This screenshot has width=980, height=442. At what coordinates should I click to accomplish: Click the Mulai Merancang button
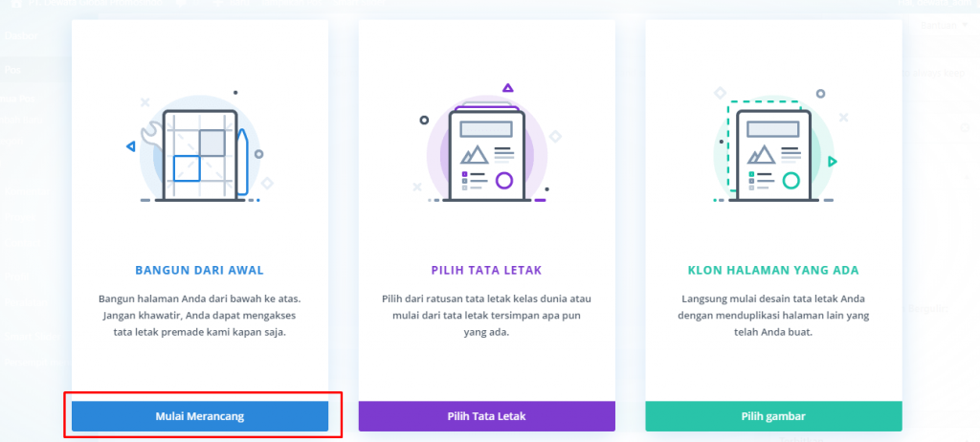200,416
